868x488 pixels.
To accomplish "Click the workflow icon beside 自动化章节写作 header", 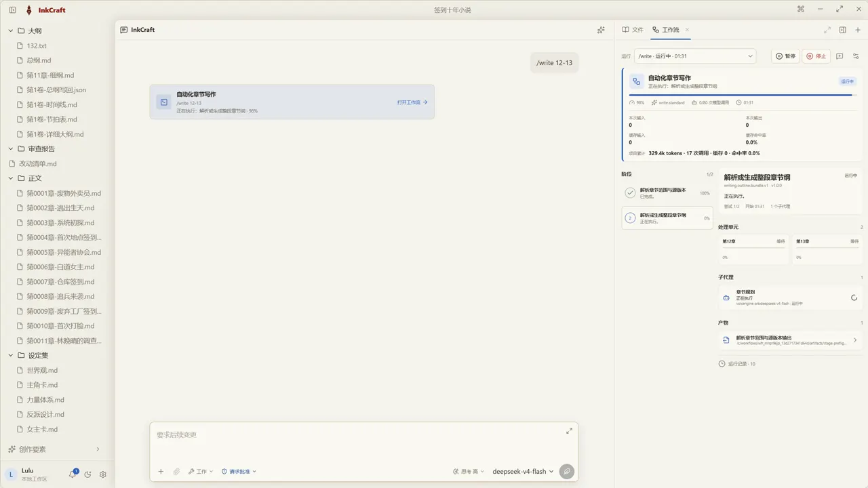I will pyautogui.click(x=636, y=81).
